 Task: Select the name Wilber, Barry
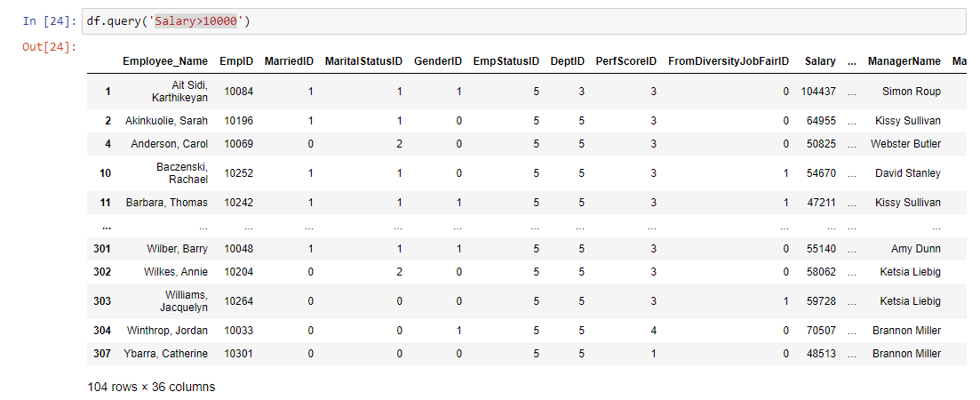coord(178,249)
